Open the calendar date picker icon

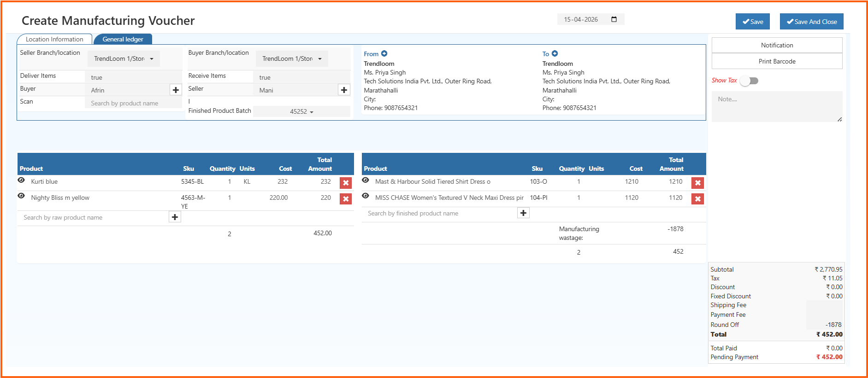[x=614, y=19]
